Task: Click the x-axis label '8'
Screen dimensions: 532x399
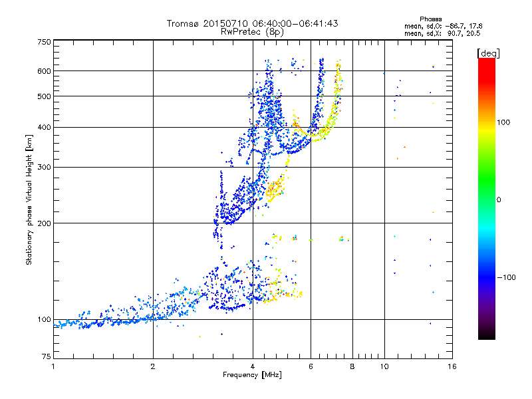Action: click(x=352, y=366)
